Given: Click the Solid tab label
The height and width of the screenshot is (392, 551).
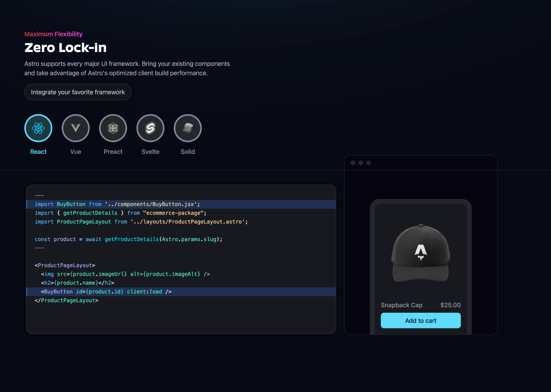Looking at the screenshot, I should pos(187,152).
